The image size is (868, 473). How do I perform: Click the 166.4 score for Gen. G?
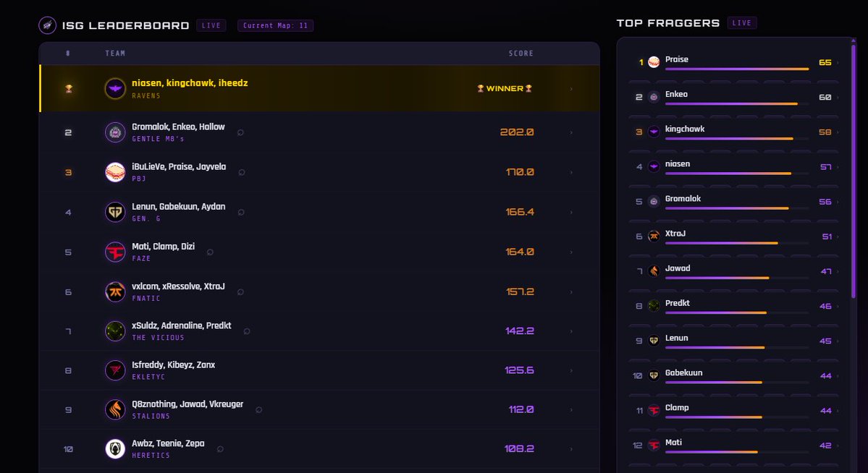click(x=520, y=212)
